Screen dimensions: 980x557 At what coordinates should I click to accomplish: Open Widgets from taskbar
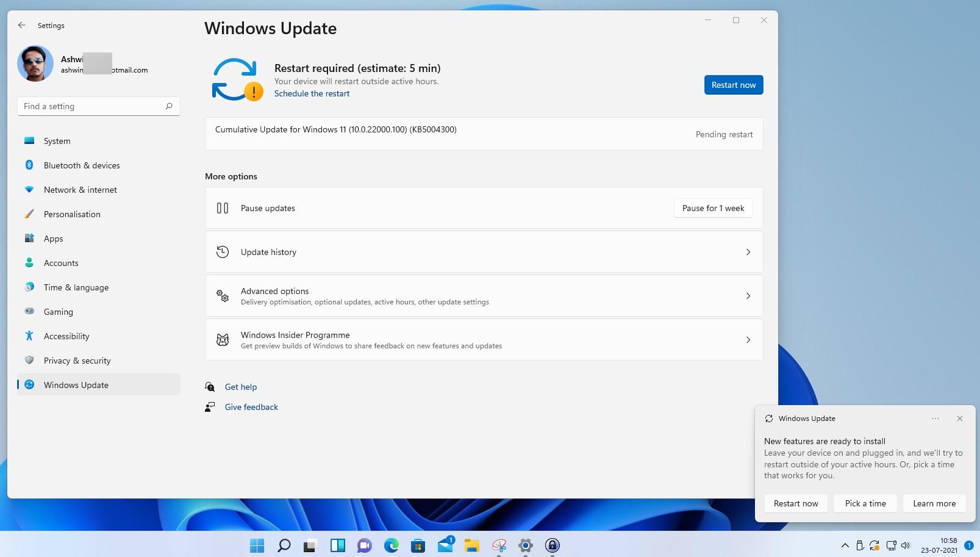(338, 545)
